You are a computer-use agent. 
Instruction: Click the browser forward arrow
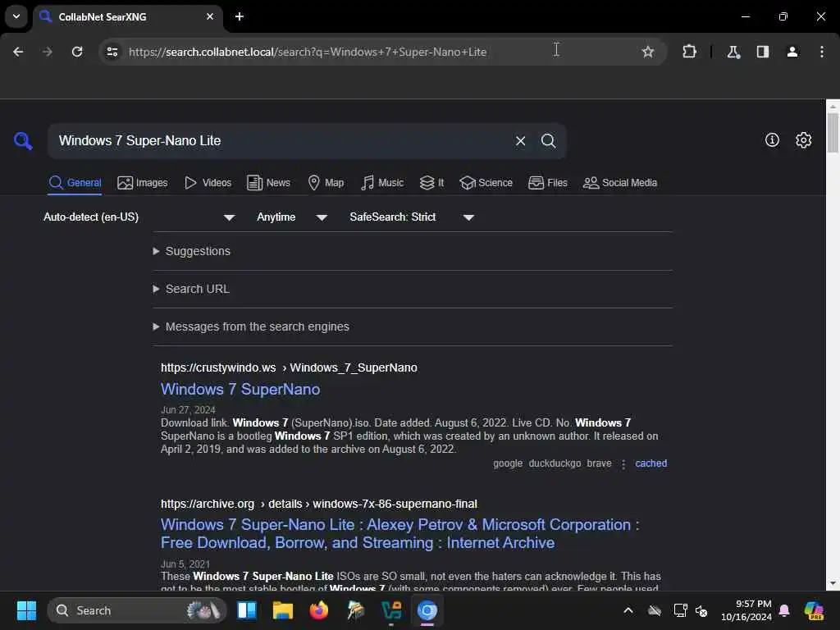click(48, 52)
